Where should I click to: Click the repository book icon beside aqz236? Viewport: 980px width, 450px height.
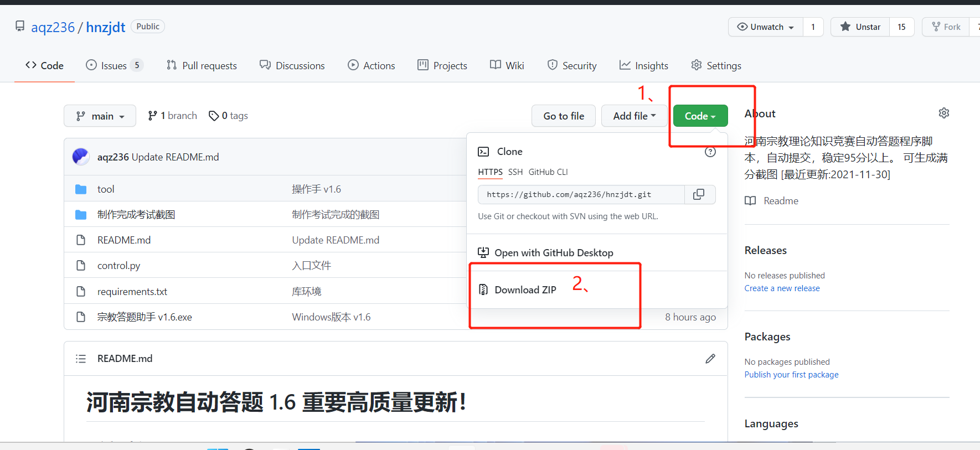click(20, 26)
